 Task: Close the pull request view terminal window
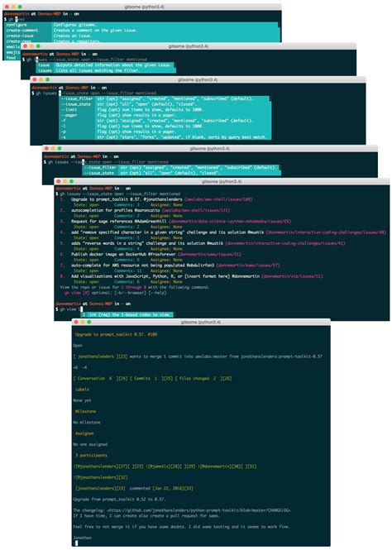pos(76,322)
